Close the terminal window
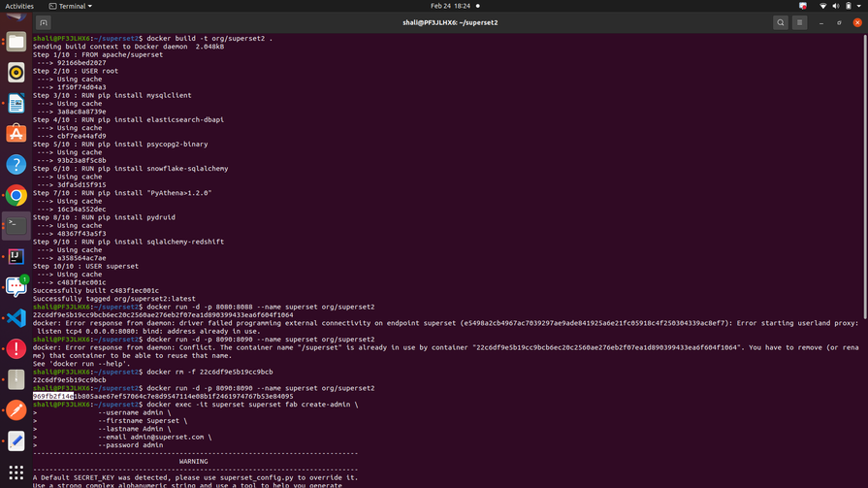Image resolution: width=868 pixels, height=488 pixels. point(857,22)
